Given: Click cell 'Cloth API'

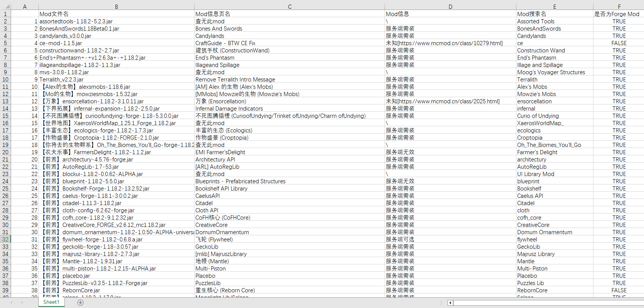Looking at the screenshot, I should point(290,210).
